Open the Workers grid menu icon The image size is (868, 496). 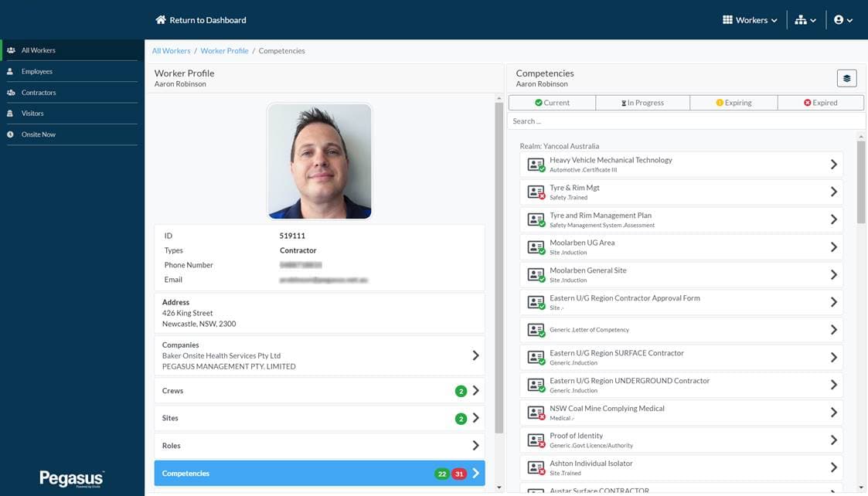726,19
